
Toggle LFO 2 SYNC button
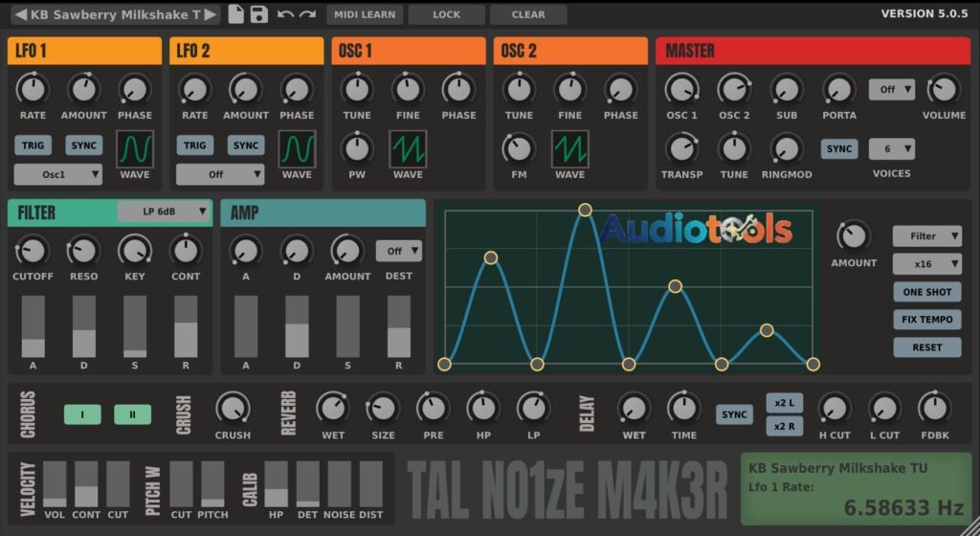[x=246, y=145]
